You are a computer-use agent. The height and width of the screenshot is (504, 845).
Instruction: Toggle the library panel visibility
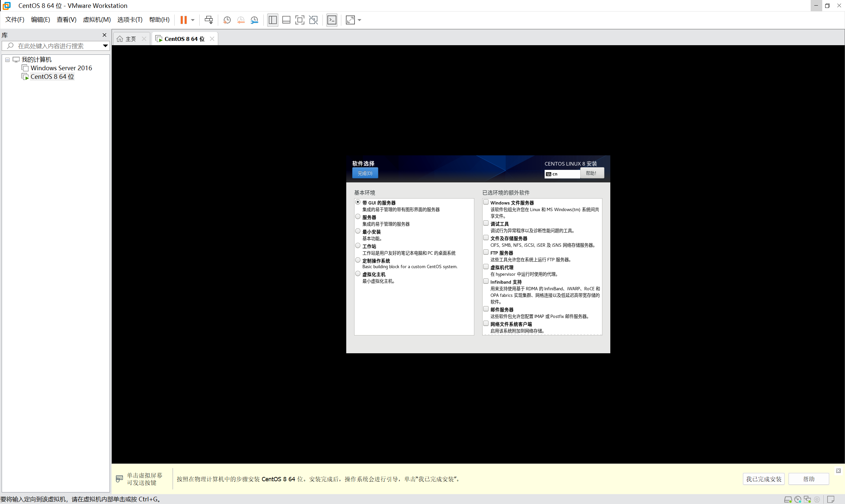[273, 20]
